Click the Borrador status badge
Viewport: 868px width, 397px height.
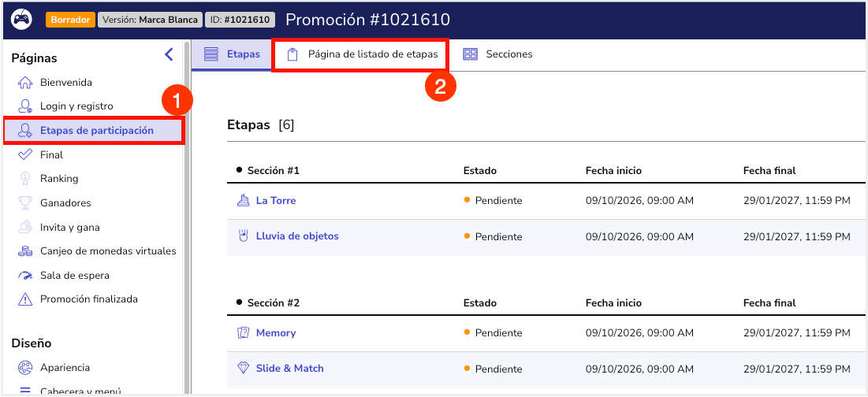70,20
